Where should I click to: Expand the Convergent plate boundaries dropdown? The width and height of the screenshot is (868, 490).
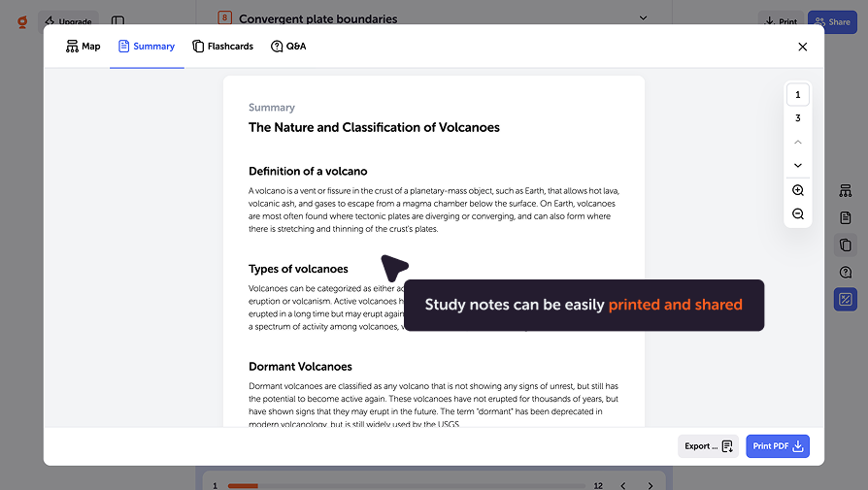click(644, 17)
